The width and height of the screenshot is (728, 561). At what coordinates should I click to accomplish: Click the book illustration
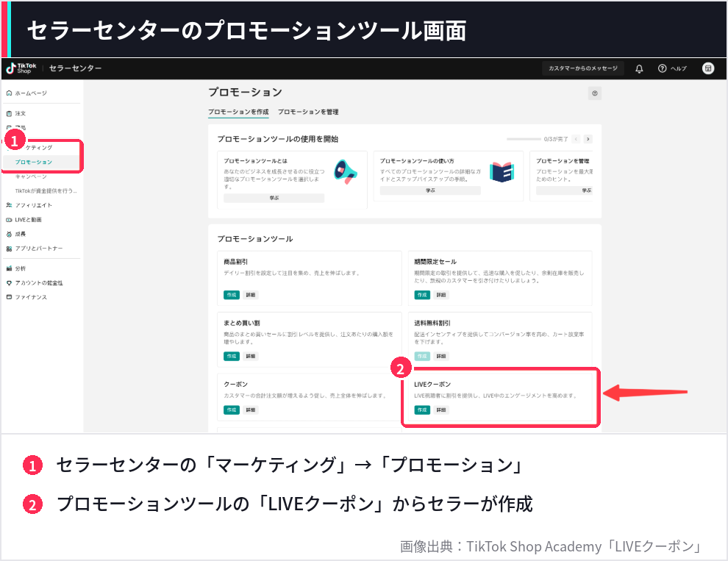[x=502, y=172]
